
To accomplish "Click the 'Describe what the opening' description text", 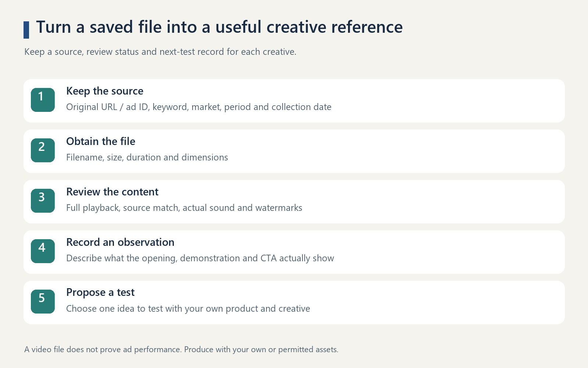I will pos(200,258).
